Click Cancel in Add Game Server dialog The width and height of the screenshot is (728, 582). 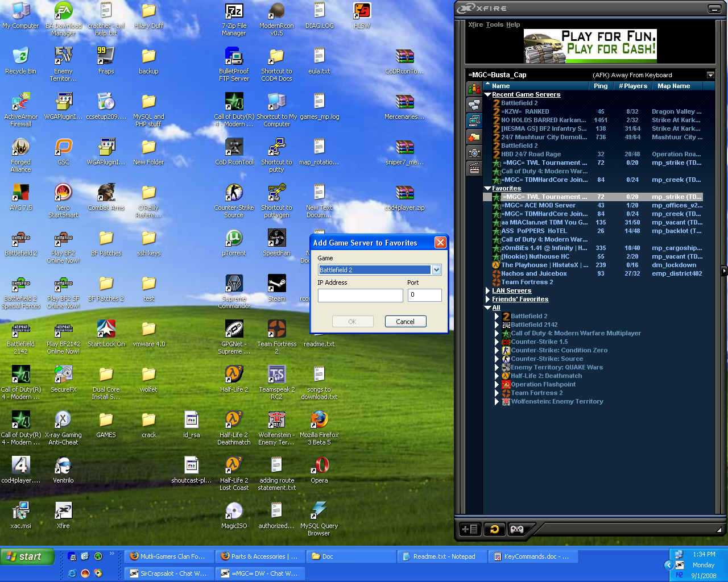405,322
